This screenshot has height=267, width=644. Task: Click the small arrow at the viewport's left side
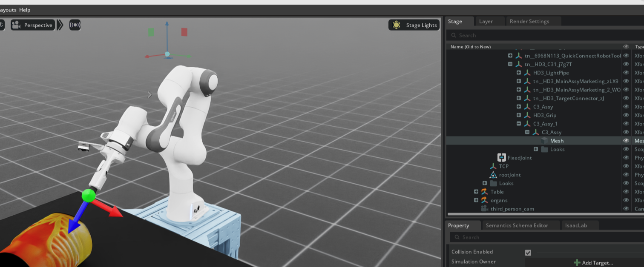[149, 95]
